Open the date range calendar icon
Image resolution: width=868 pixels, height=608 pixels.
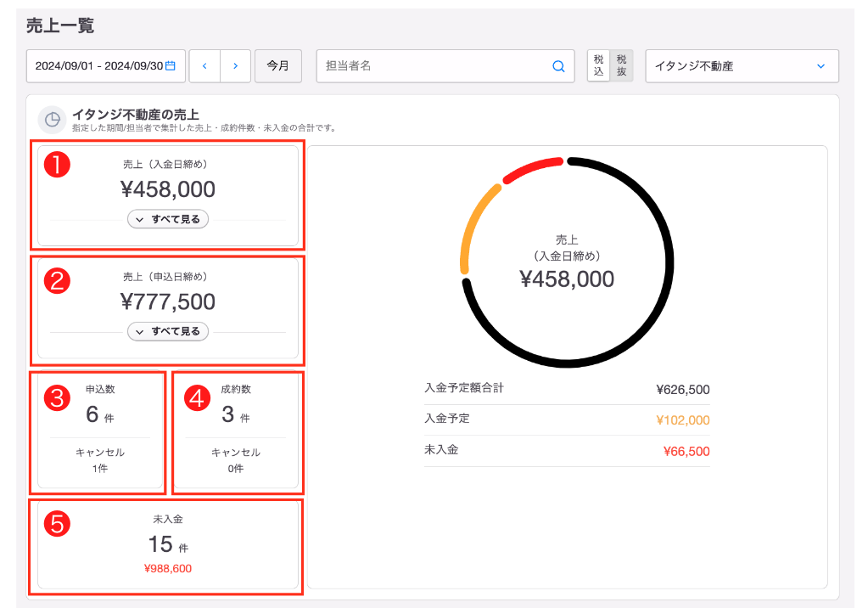tap(171, 66)
